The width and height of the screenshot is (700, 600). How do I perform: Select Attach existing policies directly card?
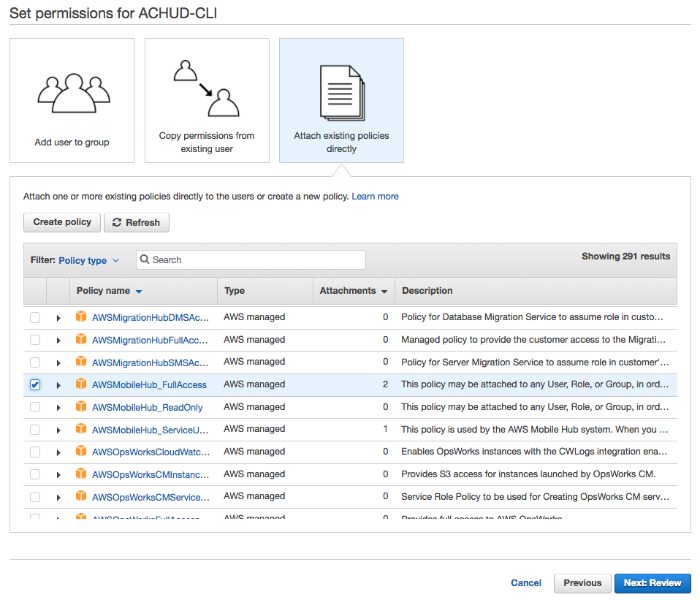(342, 100)
